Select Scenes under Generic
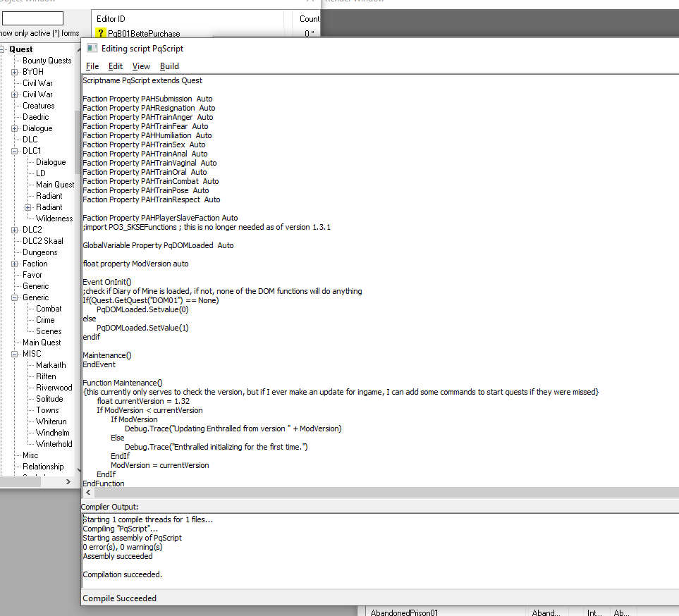Screen dimensions: 679x616 49,331
